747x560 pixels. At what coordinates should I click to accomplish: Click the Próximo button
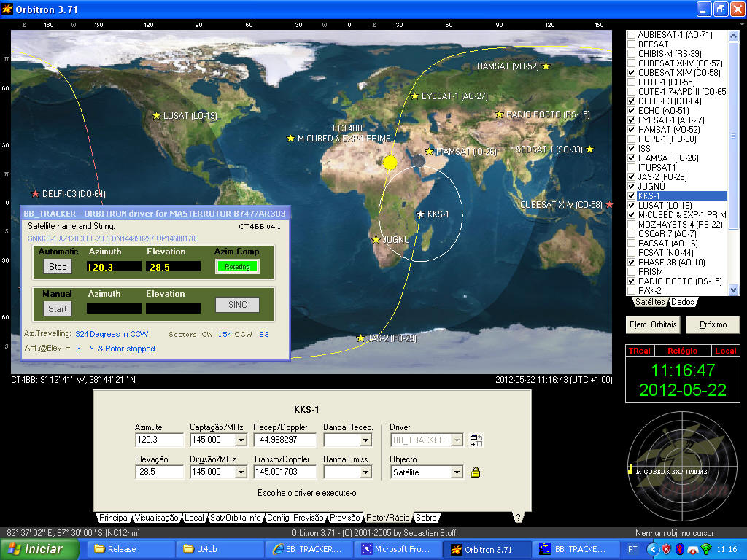point(713,324)
